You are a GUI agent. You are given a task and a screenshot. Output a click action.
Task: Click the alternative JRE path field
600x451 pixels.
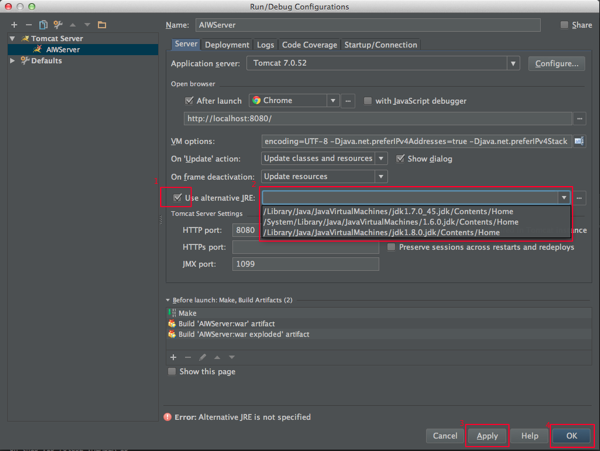click(410, 198)
